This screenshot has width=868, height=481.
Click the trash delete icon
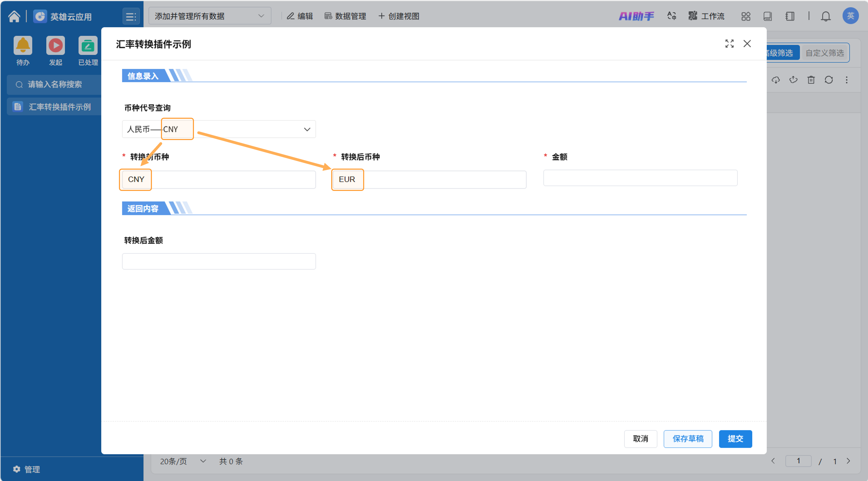pos(811,80)
